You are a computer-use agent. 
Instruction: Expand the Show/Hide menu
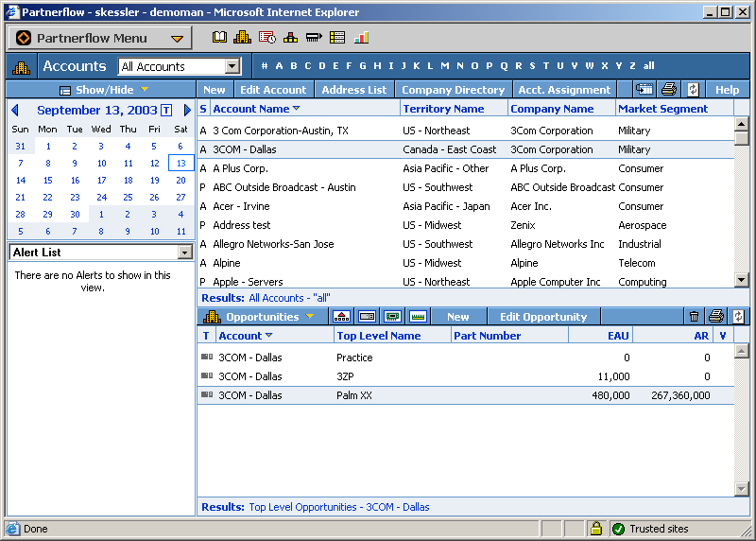click(104, 90)
